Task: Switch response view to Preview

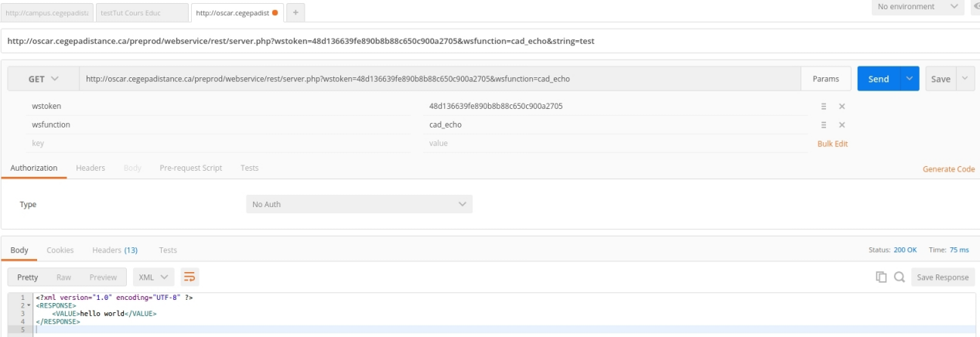Action: (x=103, y=277)
